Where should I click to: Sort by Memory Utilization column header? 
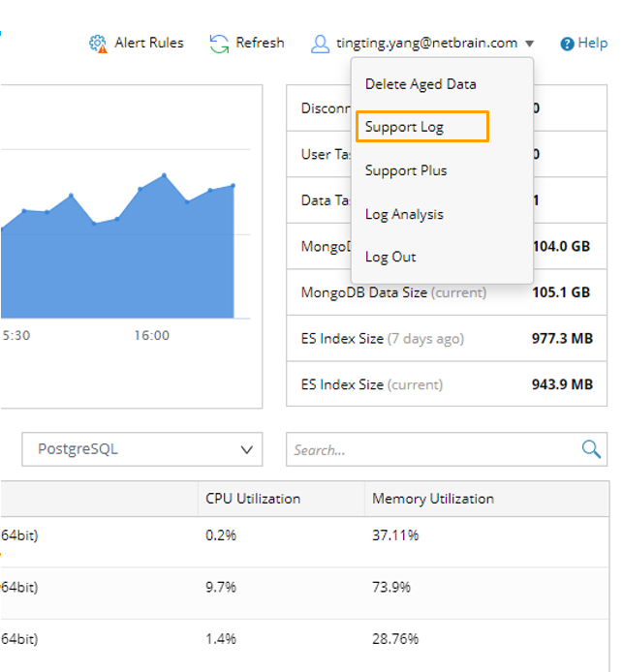tap(433, 499)
